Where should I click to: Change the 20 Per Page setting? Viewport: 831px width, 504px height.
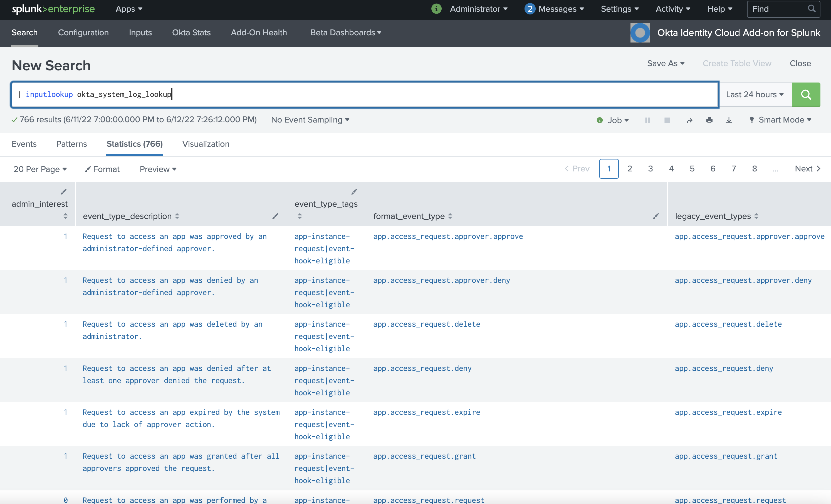pos(40,169)
